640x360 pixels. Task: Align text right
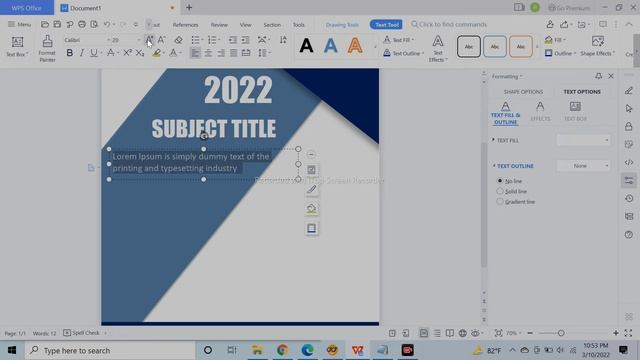click(221, 53)
